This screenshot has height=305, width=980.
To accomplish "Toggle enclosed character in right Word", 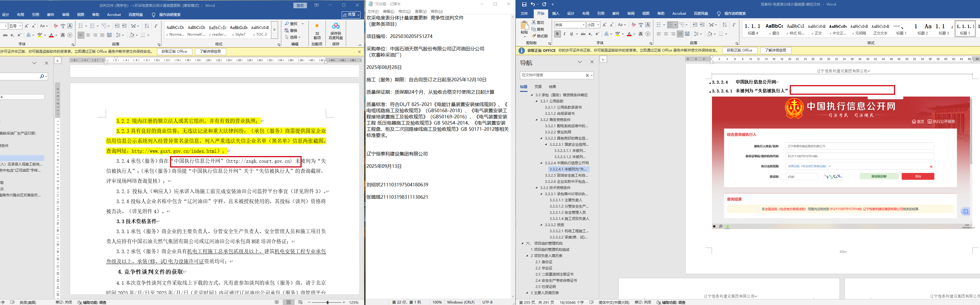I will (x=648, y=34).
